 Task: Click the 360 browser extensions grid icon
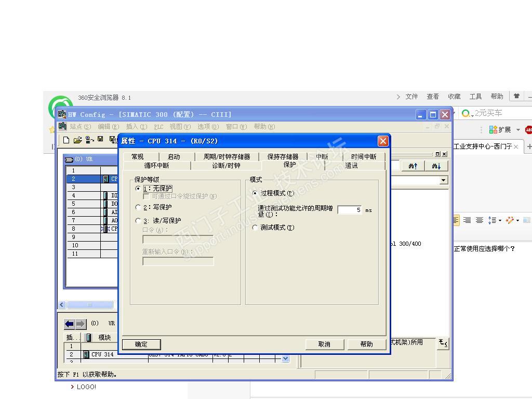[493, 129]
